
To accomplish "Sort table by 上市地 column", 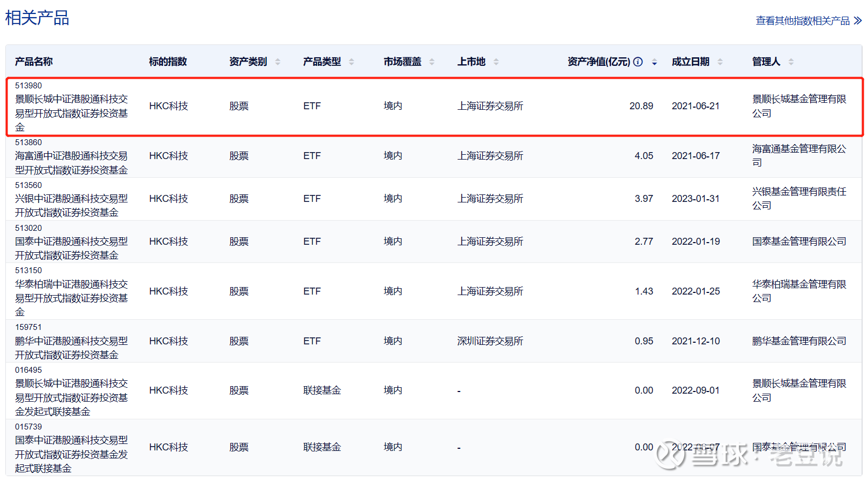I will [496, 62].
